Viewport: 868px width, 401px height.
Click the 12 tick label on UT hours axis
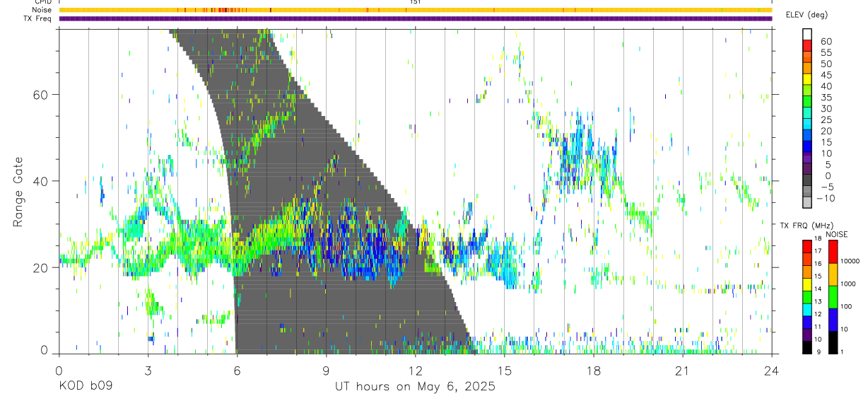pyautogui.click(x=415, y=370)
